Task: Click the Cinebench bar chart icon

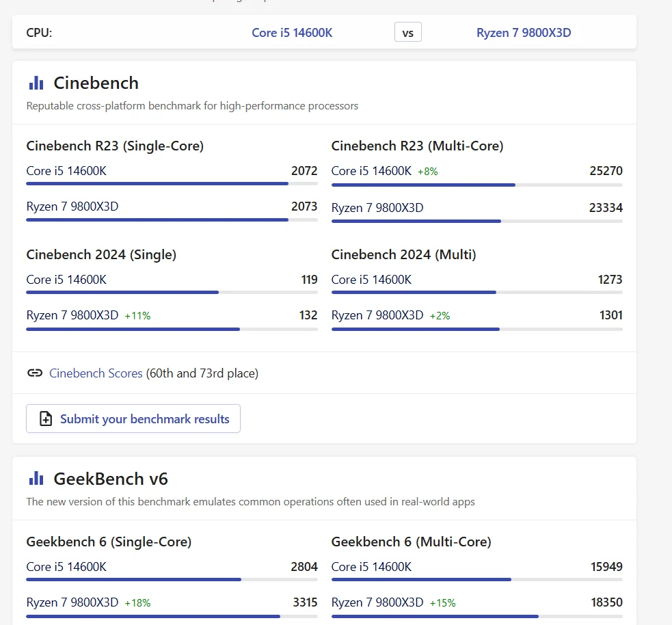Action: pyautogui.click(x=36, y=83)
